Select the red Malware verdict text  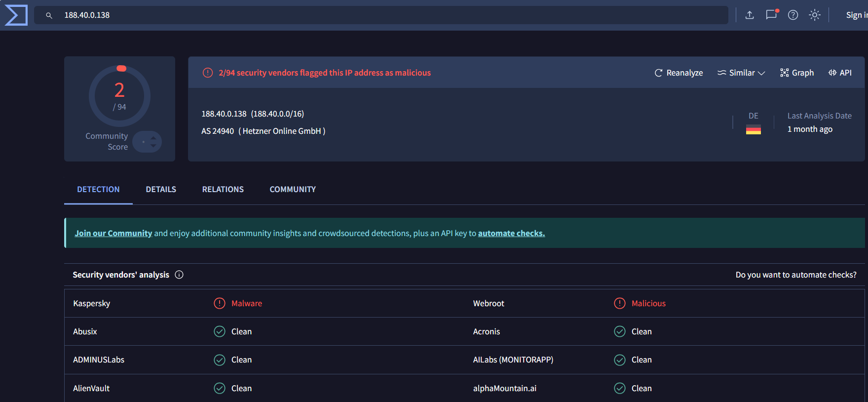[x=247, y=303]
